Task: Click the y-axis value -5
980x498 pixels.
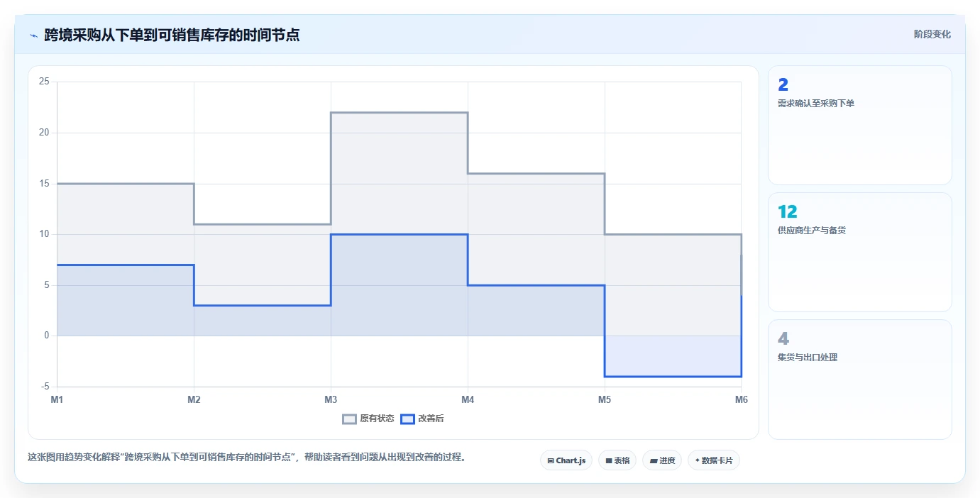Action: coord(44,387)
